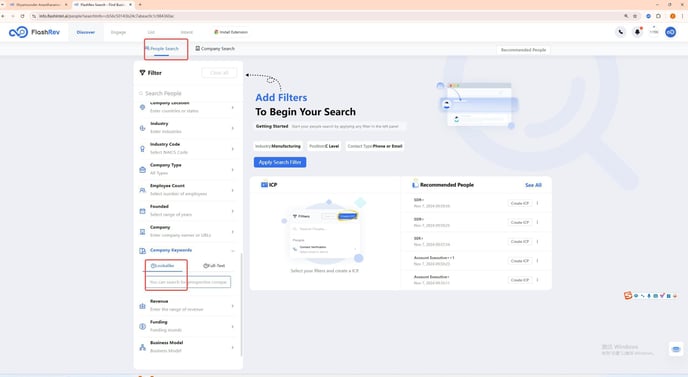
Task: Click the Funding dollar icon
Action: [x=142, y=327]
